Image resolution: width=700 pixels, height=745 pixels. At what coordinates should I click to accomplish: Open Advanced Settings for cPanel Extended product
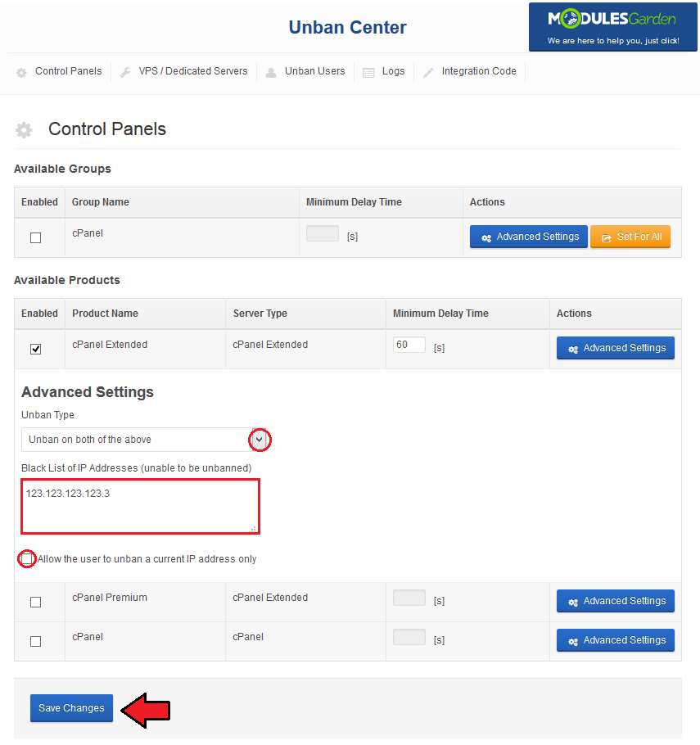(x=616, y=348)
